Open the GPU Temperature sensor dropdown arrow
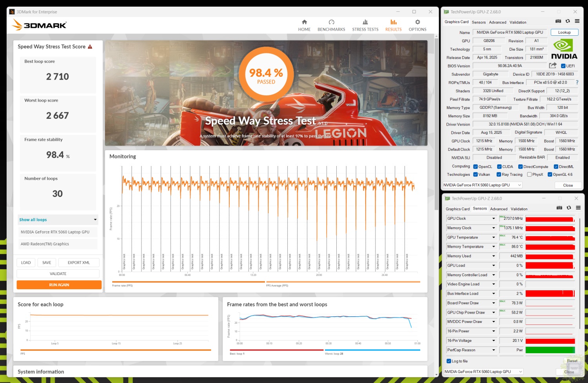The image size is (588, 383). pos(494,237)
